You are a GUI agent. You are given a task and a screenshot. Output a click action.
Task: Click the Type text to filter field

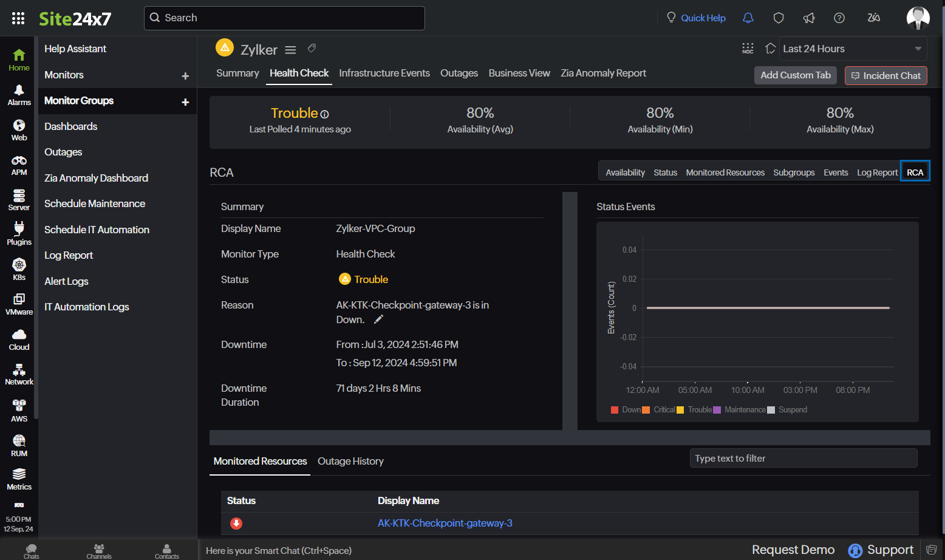803,459
